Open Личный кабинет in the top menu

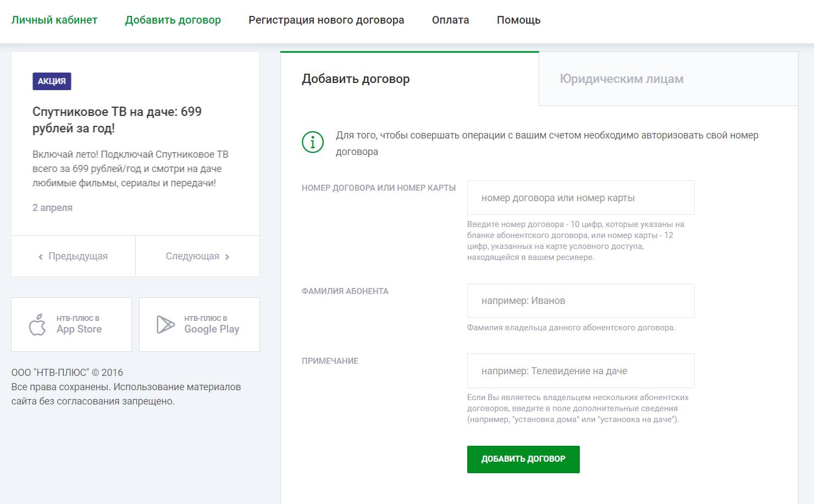tap(54, 20)
